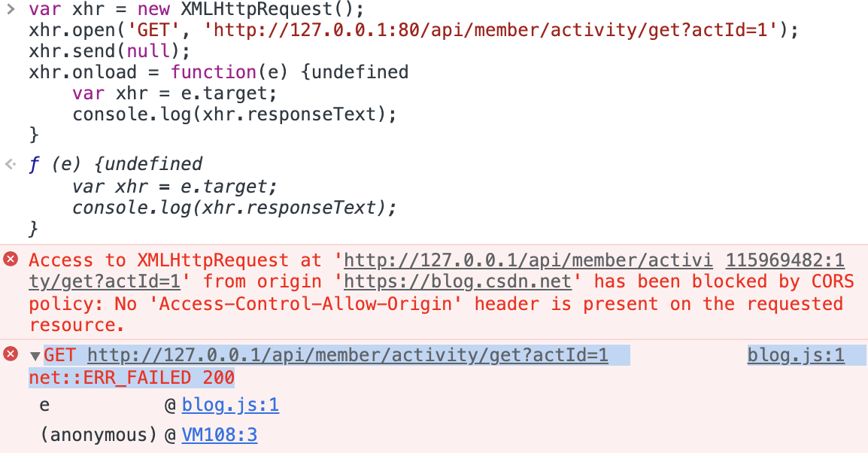
Task: Open the https://blog.csdn.net origin link
Action: tap(457, 281)
